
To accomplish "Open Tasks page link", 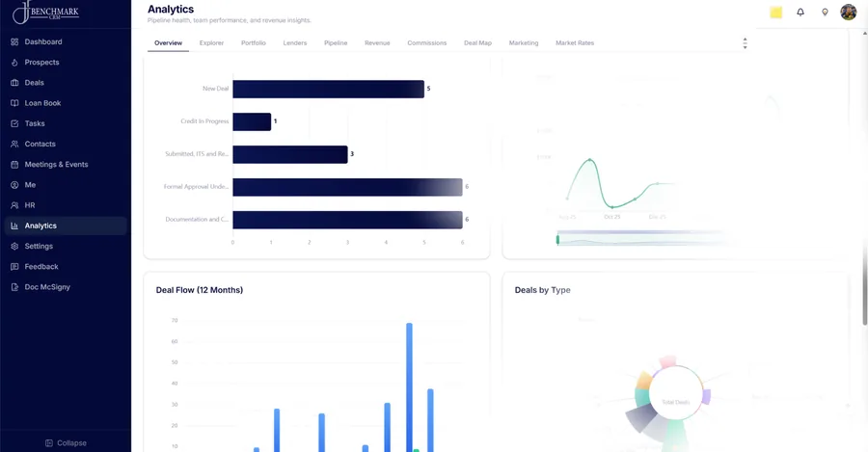I will tap(35, 124).
